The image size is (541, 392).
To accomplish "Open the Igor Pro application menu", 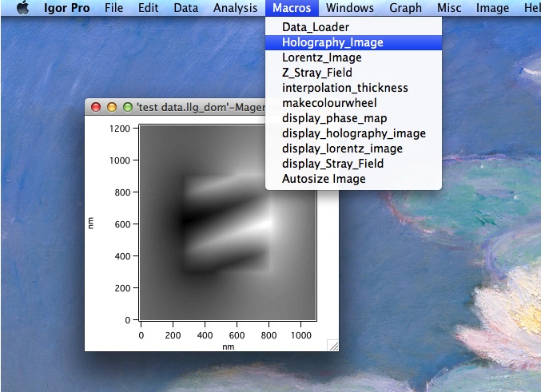I will pyautogui.click(x=67, y=9).
